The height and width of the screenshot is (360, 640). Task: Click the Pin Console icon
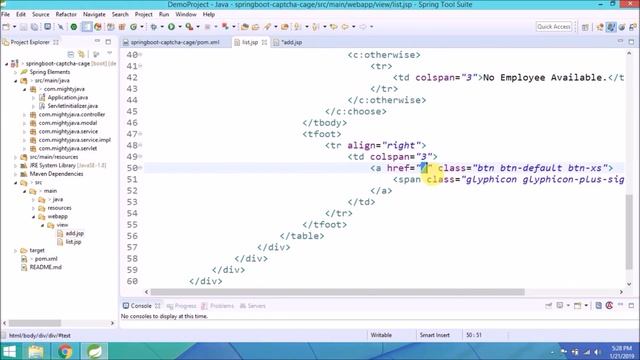pos(549,305)
